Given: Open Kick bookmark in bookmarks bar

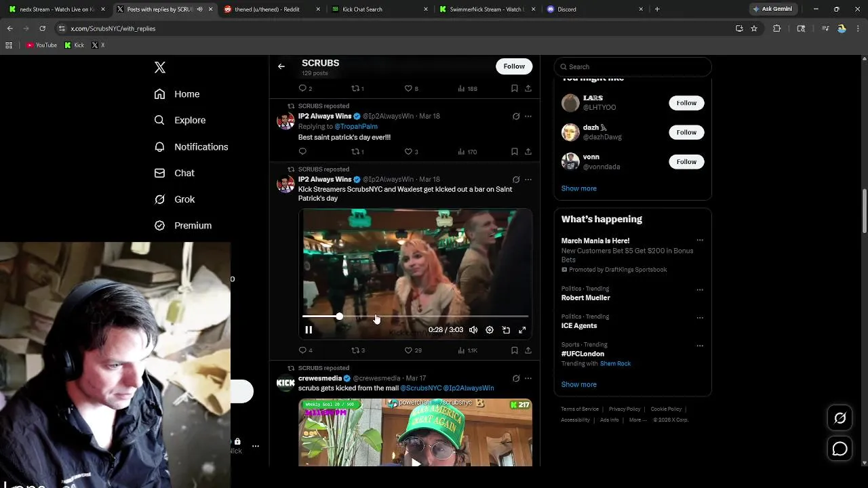Looking at the screenshot, I should coord(75,45).
